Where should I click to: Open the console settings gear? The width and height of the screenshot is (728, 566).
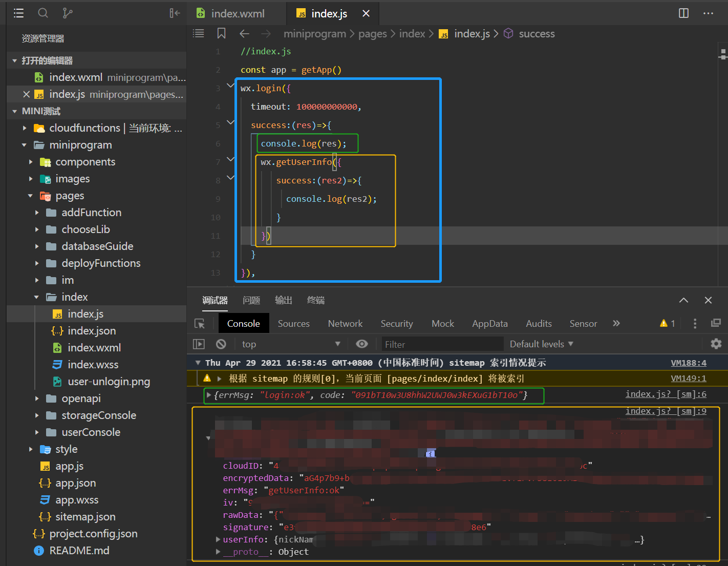pos(716,344)
